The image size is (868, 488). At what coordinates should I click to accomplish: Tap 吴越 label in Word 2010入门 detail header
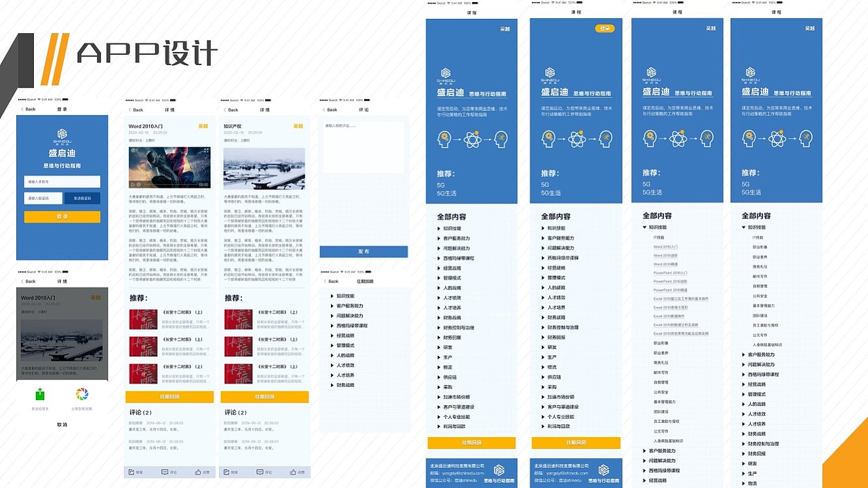(x=203, y=126)
